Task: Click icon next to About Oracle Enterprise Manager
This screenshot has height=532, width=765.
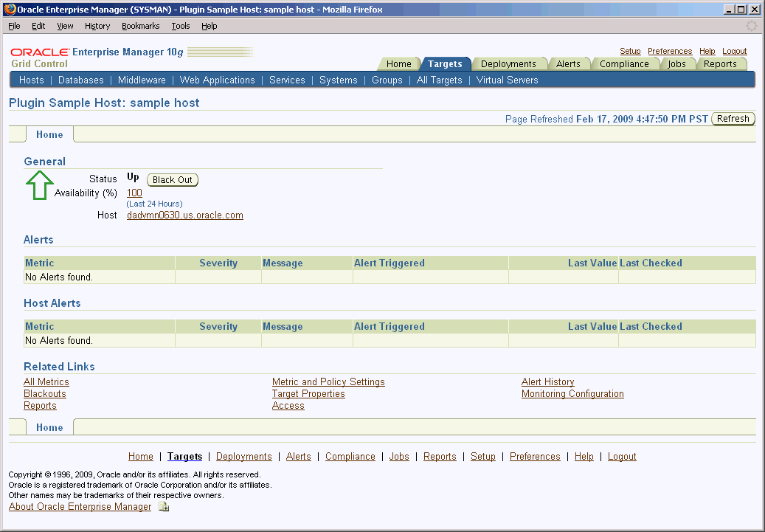Action: coord(164,507)
